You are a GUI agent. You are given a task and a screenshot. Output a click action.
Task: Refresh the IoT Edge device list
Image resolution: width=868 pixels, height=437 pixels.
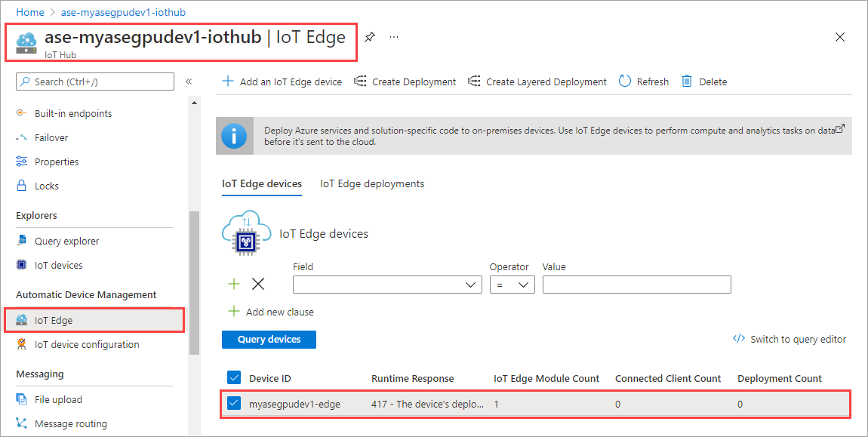pyautogui.click(x=643, y=81)
